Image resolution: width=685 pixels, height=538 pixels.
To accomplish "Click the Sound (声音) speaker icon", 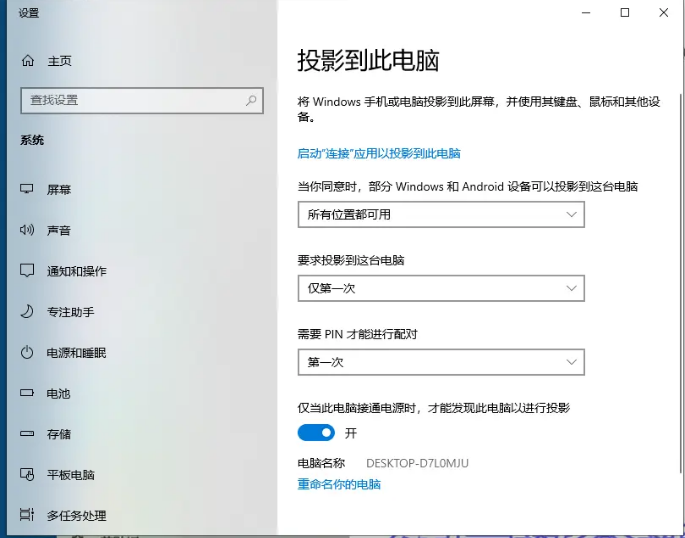I will [27, 230].
